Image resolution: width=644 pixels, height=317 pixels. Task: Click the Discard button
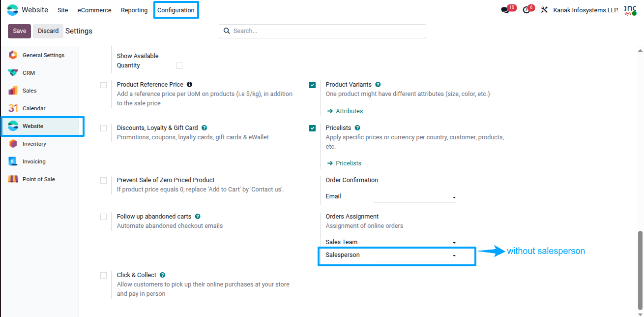[48, 31]
